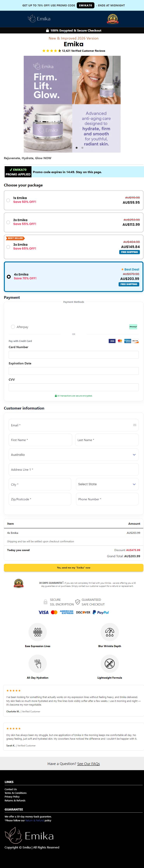The width and height of the screenshot is (144, 868).
Task: Open the Terms & Conditions footer link
Action: click(x=16, y=793)
